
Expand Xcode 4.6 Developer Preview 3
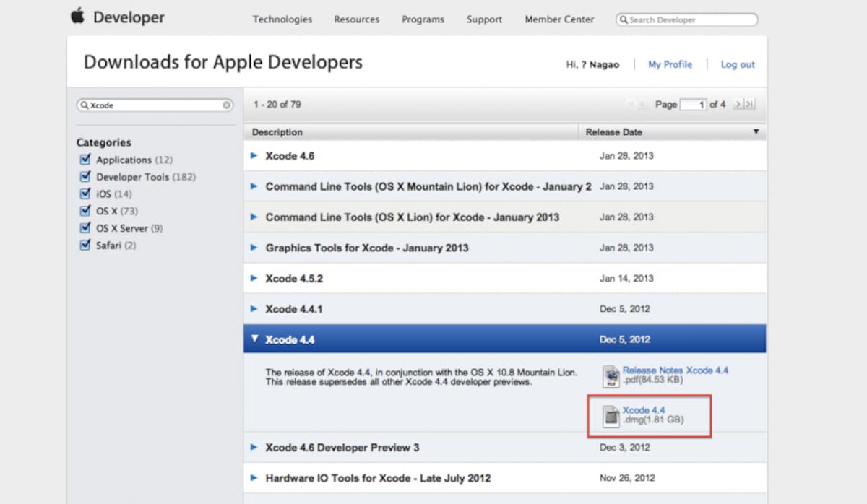[x=254, y=447]
